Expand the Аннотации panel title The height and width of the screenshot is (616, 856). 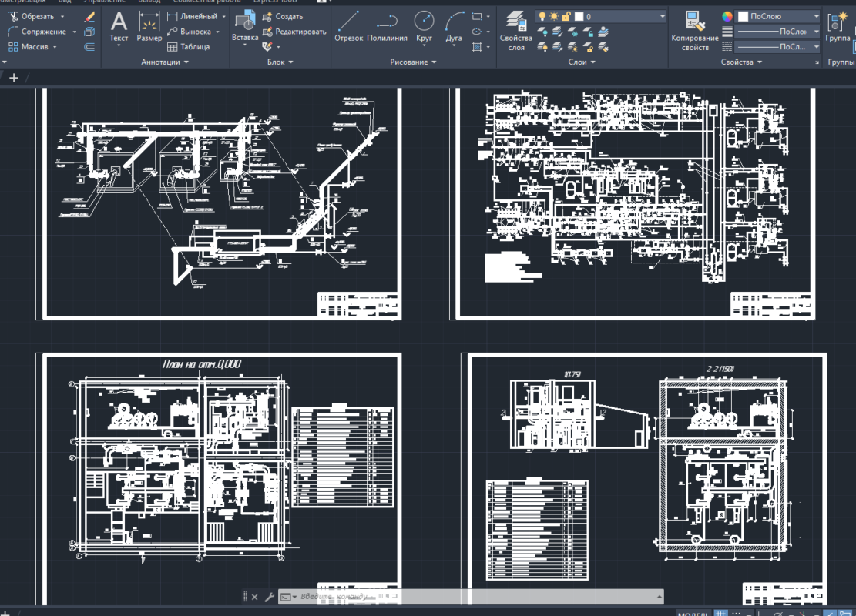tap(165, 62)
